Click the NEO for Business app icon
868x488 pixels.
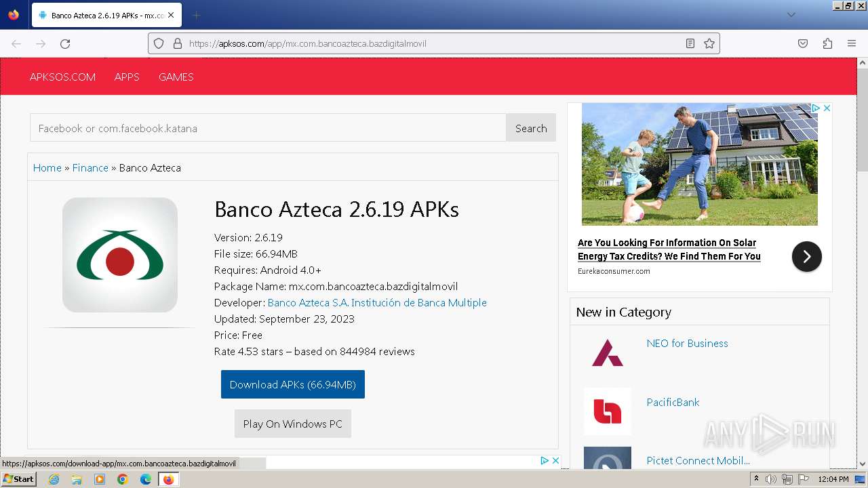(x=608, y=352)
